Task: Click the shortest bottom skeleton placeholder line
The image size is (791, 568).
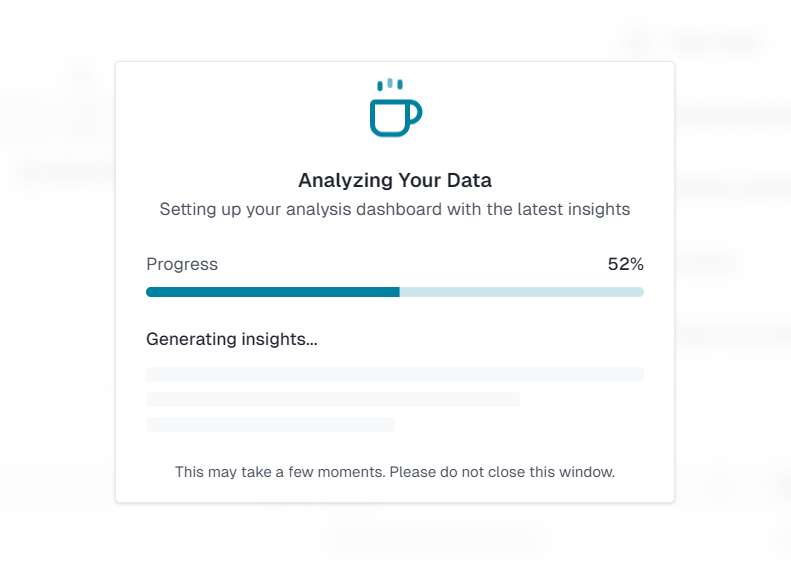Action: [x=270, y=424]
